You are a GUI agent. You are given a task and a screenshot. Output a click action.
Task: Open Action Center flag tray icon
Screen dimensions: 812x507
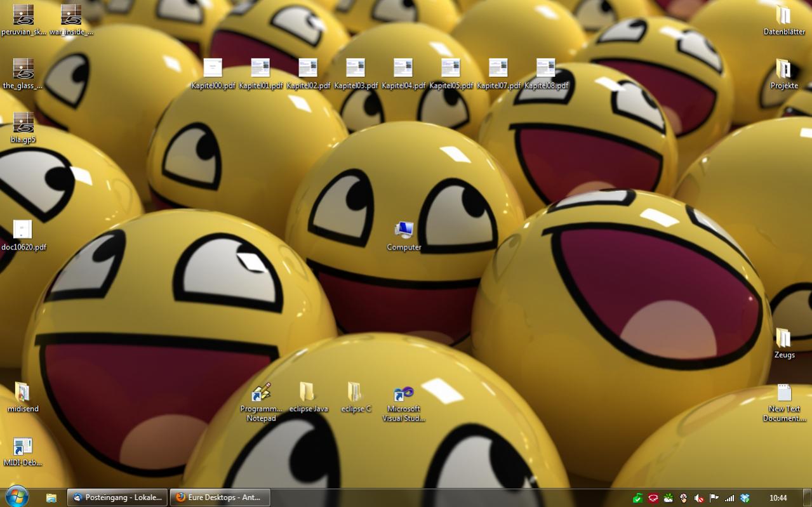click(x=714, y=498)
